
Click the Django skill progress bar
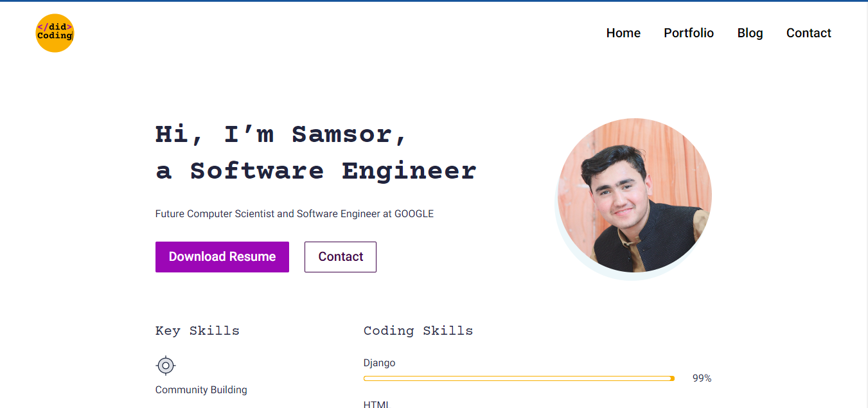point(518,378)
